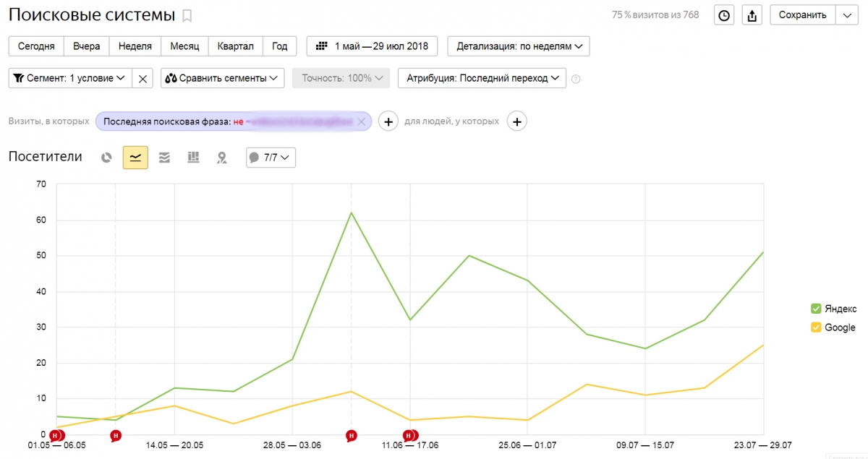Viewport: 868px width, 459px height.
Task: Select the Квартал period tab
Action: coord(235,46)
